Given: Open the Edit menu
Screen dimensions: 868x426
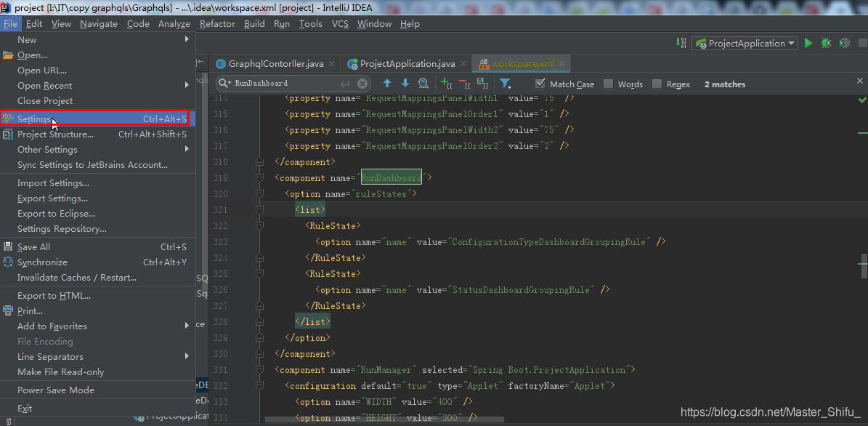Looking at the screenshot, I should [x=33, y=24].
